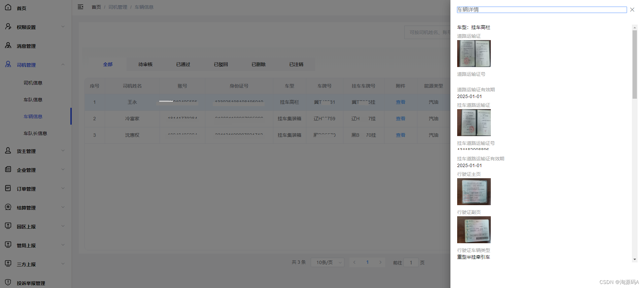The width and height of the screenshot is (644, 288).
Task: Click the 园区上报 upload icon
Action: pyautogui.click(x=8, y=226)
